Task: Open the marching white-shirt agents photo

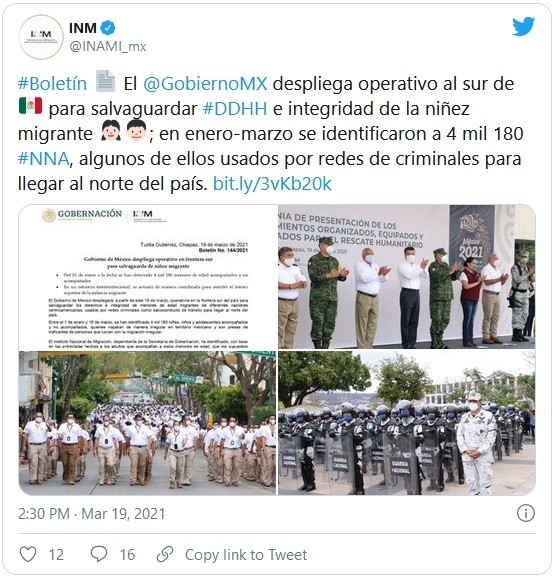Action: coord(147,423)
